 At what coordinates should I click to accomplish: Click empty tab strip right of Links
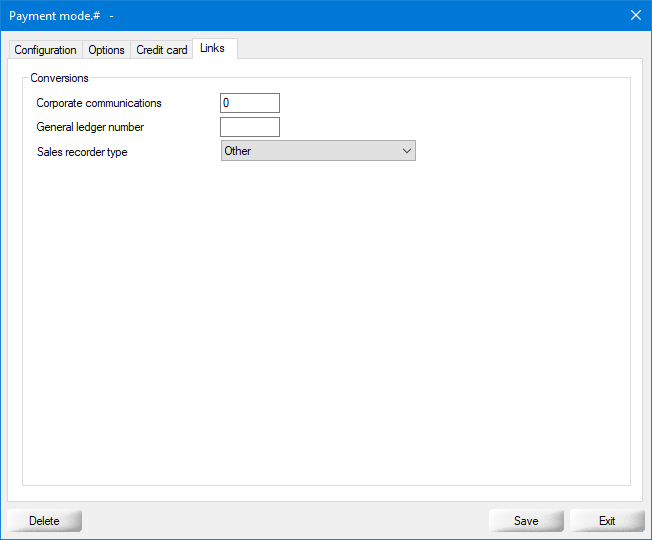[440, 49]
